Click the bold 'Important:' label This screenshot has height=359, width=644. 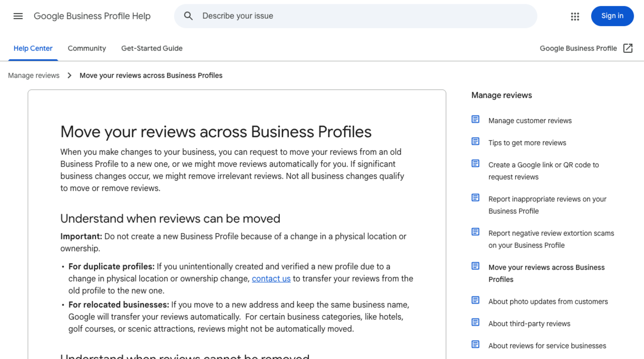tap(81, 237)
